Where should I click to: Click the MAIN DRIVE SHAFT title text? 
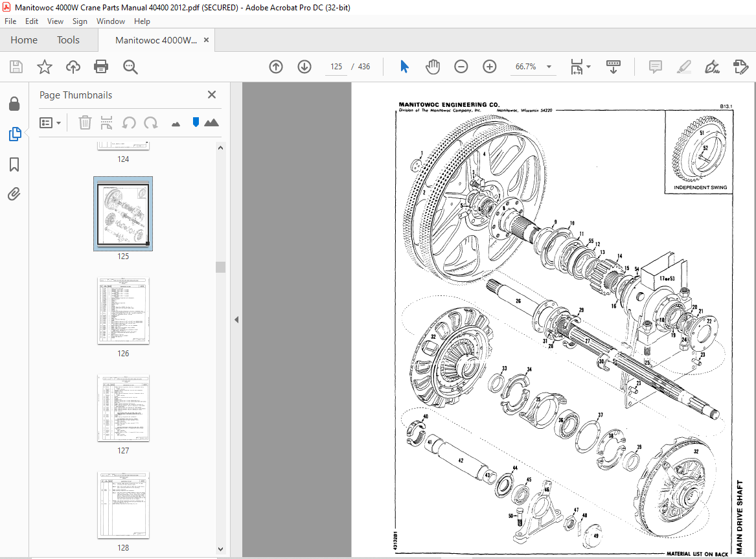[x=739, y=517]
